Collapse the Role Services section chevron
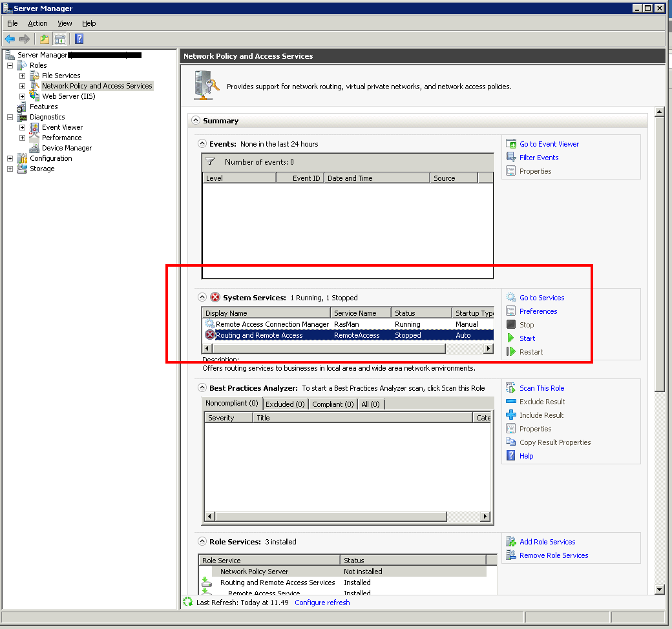 click(x=202, y=541)
